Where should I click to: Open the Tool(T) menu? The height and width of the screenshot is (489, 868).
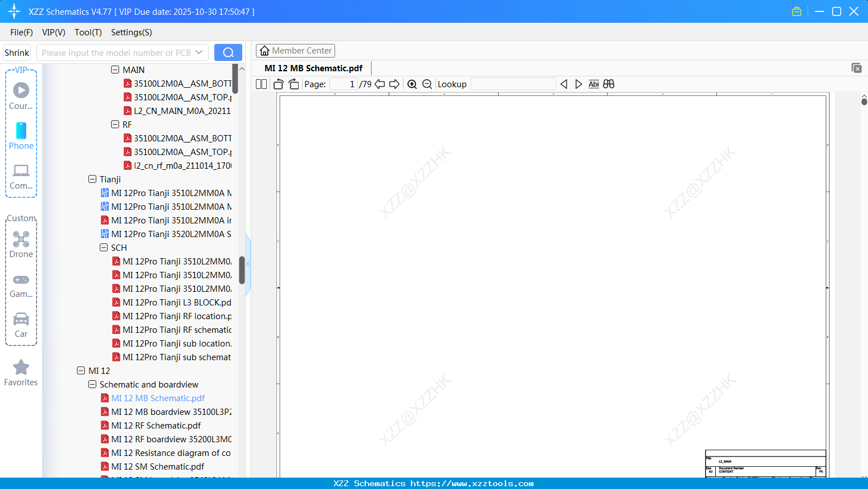(88, 32)
